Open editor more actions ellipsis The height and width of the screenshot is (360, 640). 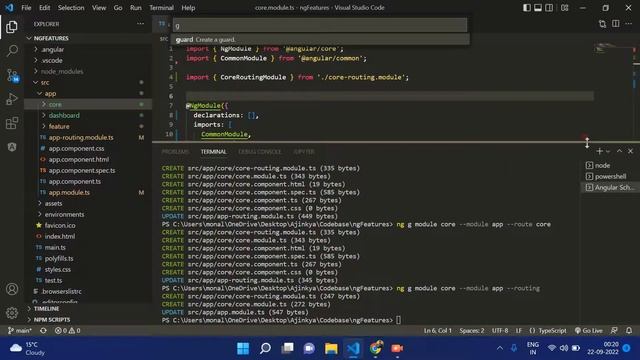click(x=629, y=24)
